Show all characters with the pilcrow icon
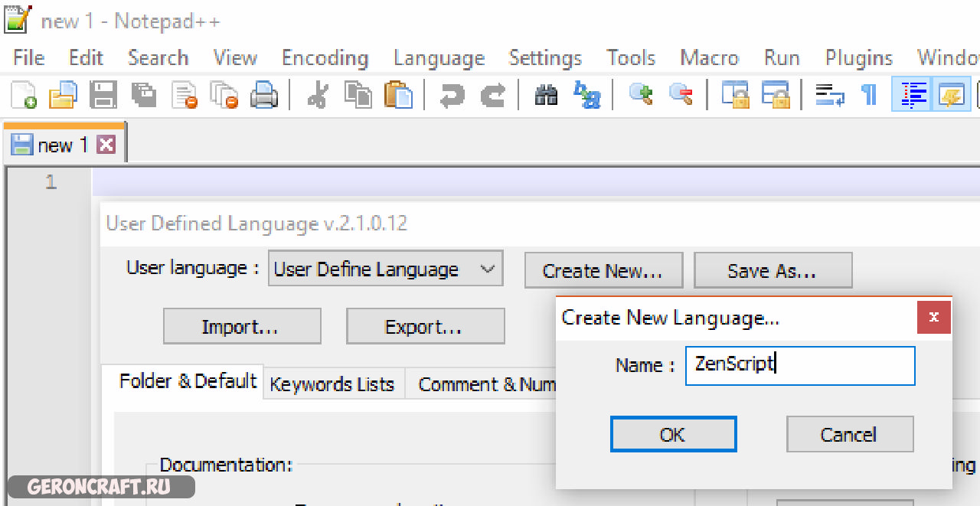This screenshot has height=506, width=980. (x=869, y=96)
